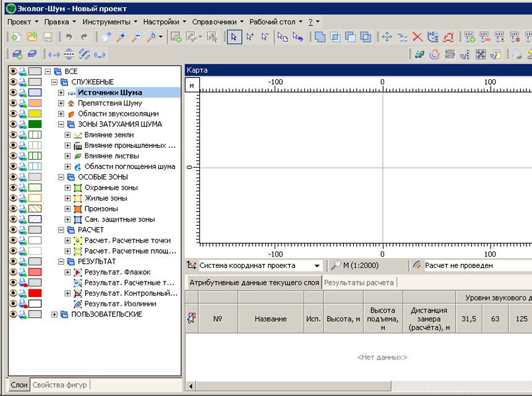Click the add object icon with green plus

coord(176,37)
